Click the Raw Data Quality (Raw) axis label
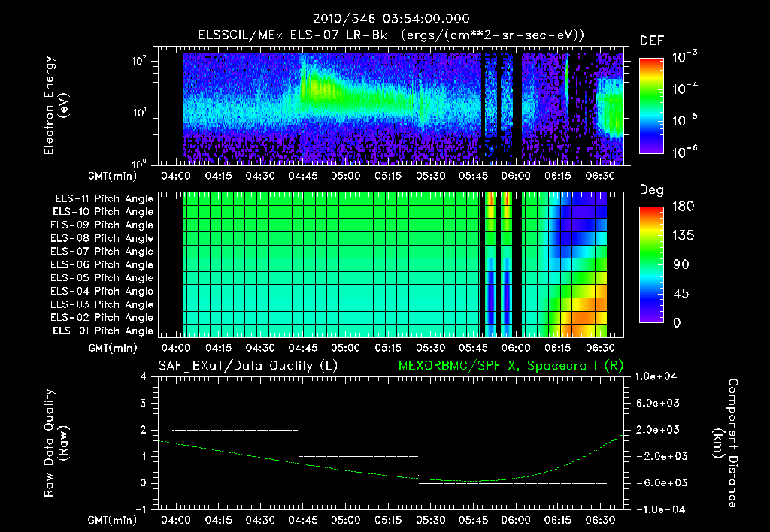770x532 pixels. [56, 443]
